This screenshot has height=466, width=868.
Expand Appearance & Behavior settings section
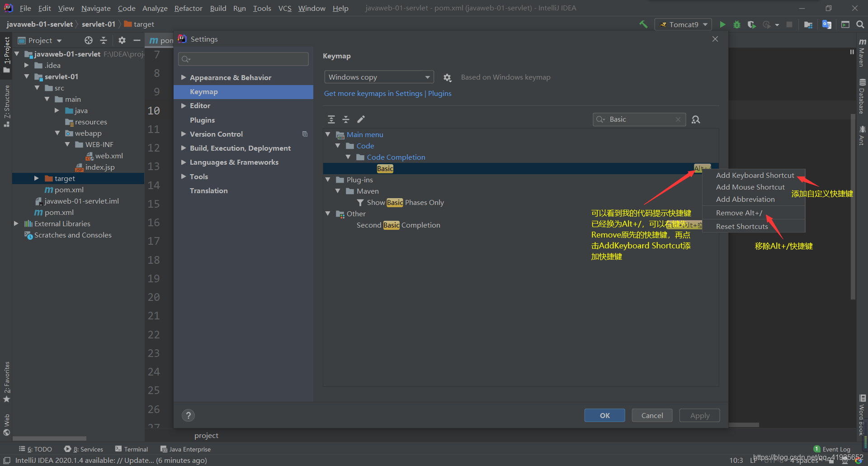[184, 77]
